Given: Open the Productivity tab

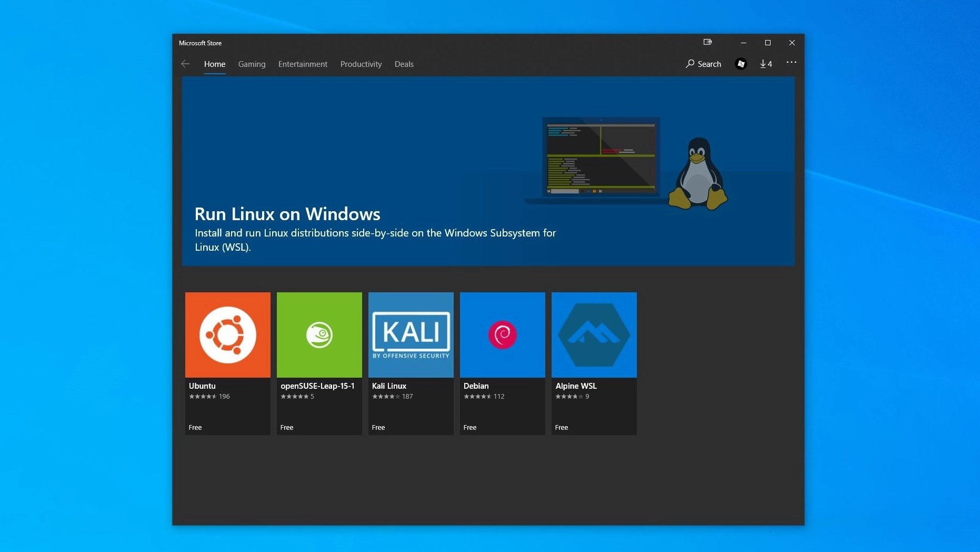Looking at the screenshot, I should (x=361, y=64).
